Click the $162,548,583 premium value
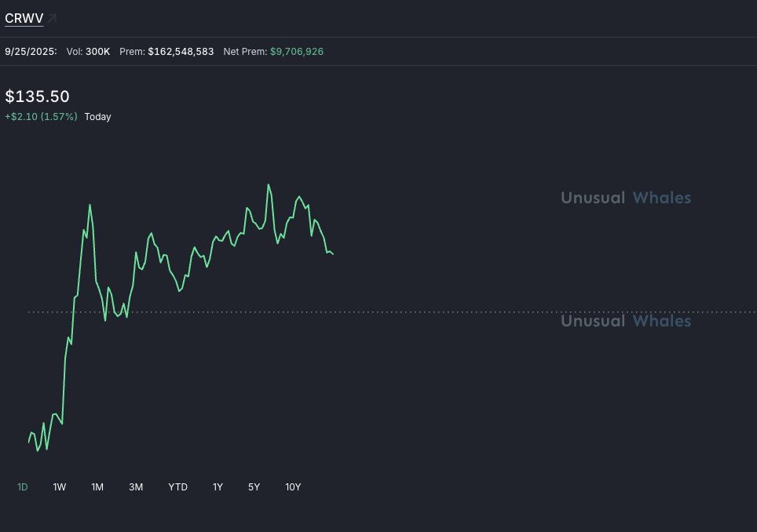 (181, 51)
